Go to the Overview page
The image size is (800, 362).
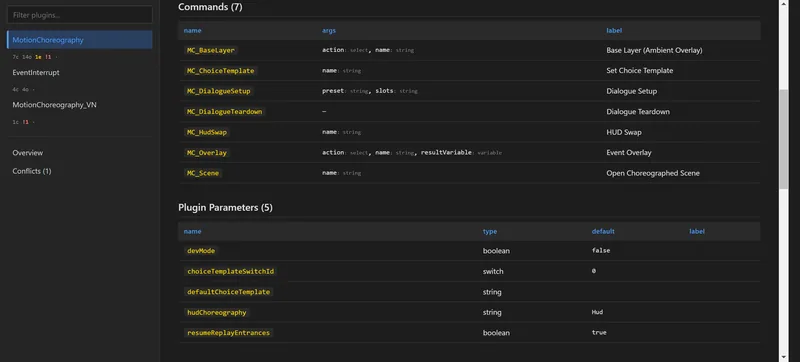pos(28,153)
